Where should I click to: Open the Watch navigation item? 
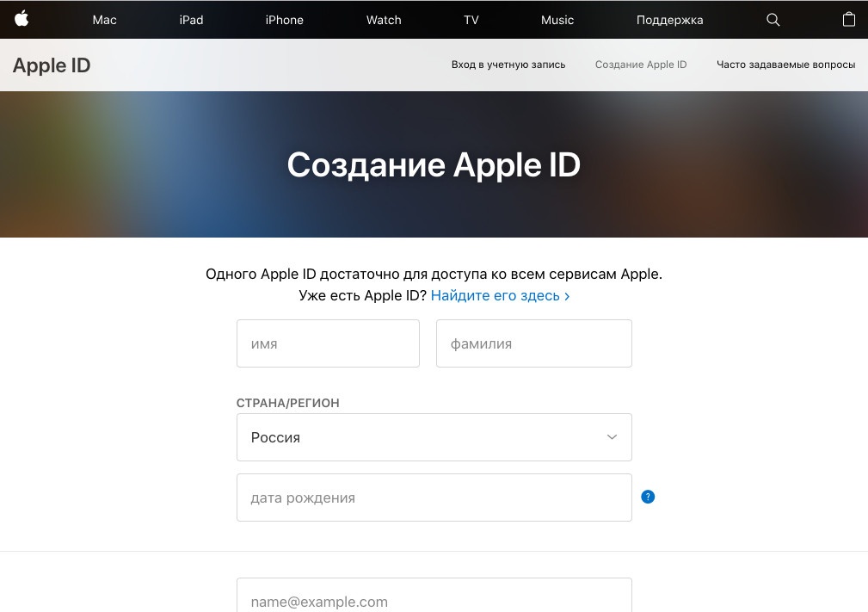click(x=384, y=20)
